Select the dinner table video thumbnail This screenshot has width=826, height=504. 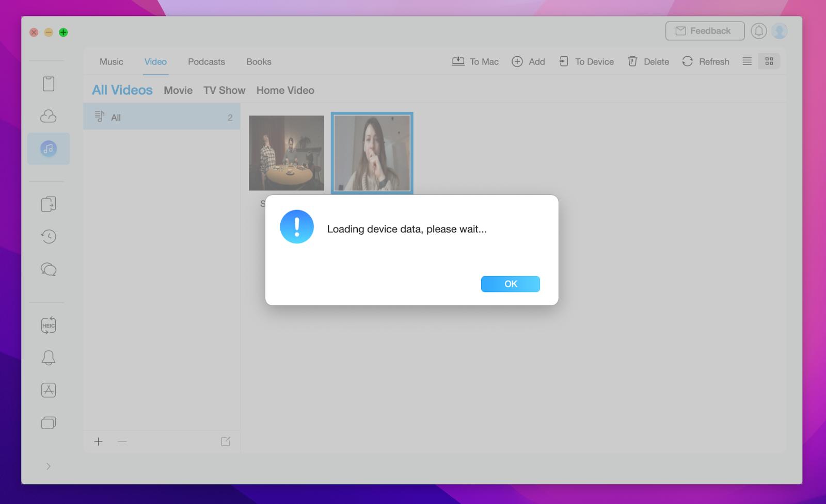(x=287, y=153)
